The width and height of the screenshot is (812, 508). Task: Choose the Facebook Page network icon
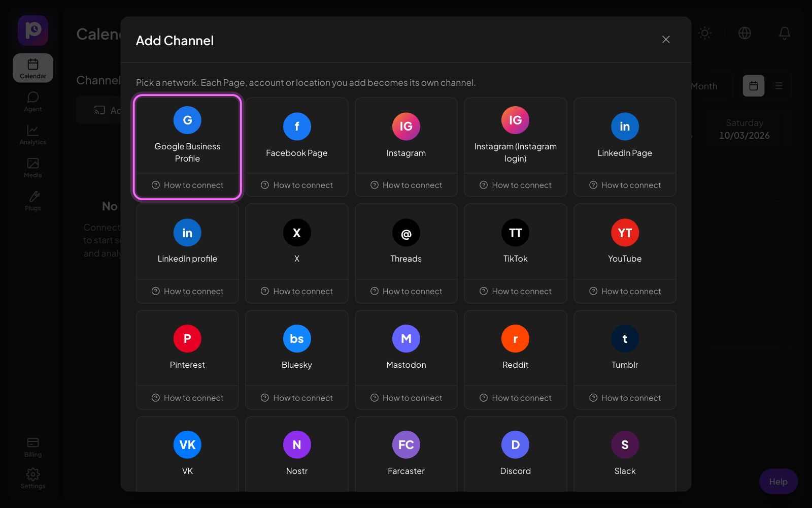point(297,126)
